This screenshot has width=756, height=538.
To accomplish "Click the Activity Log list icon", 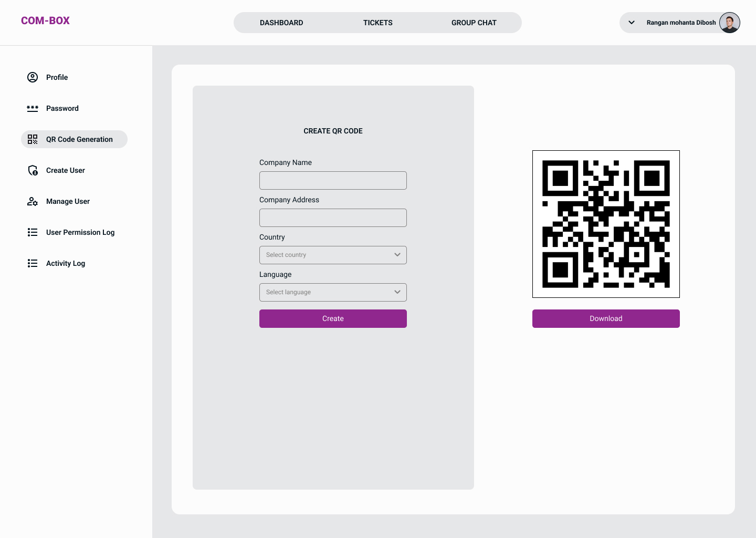I will [33, 263].
